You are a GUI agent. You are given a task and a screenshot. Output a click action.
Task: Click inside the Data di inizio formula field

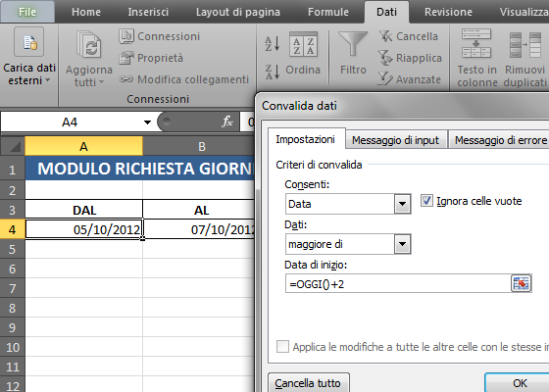coord(398,283)
